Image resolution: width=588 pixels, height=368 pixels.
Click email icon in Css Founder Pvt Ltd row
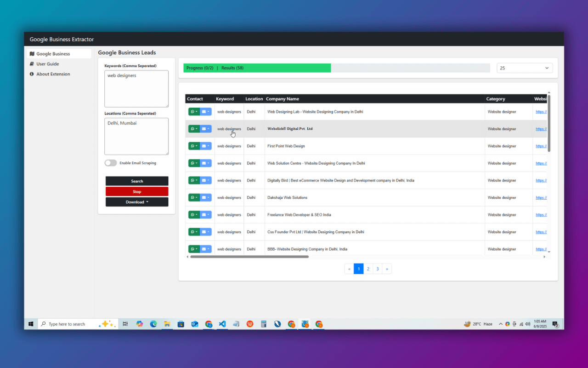click(205, 232)
